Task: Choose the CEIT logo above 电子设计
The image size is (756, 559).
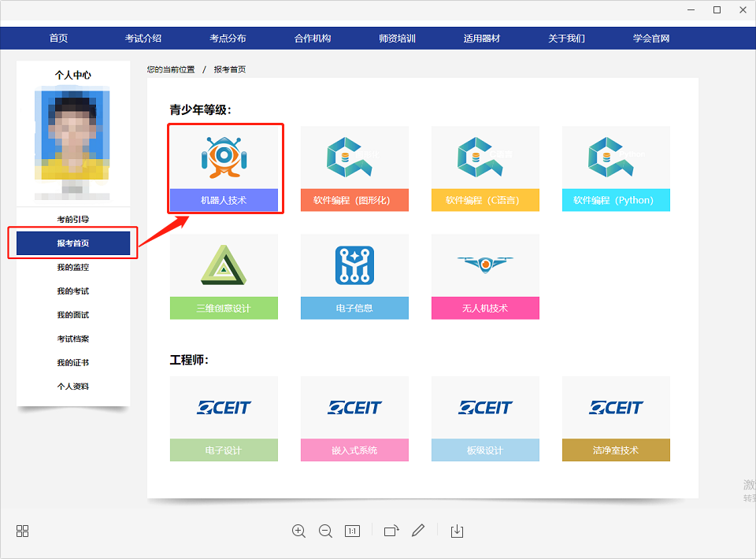Action: click(224, 408)
